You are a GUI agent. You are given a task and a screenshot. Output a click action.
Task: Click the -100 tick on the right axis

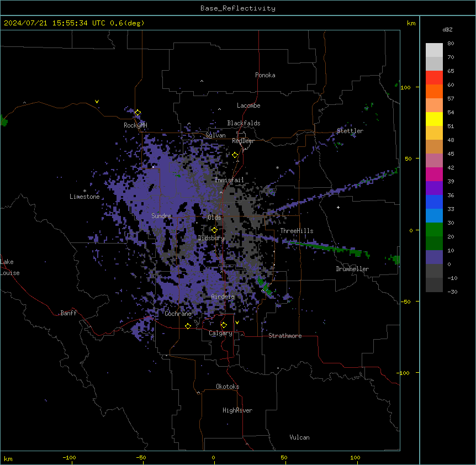(x=404, y=373)
